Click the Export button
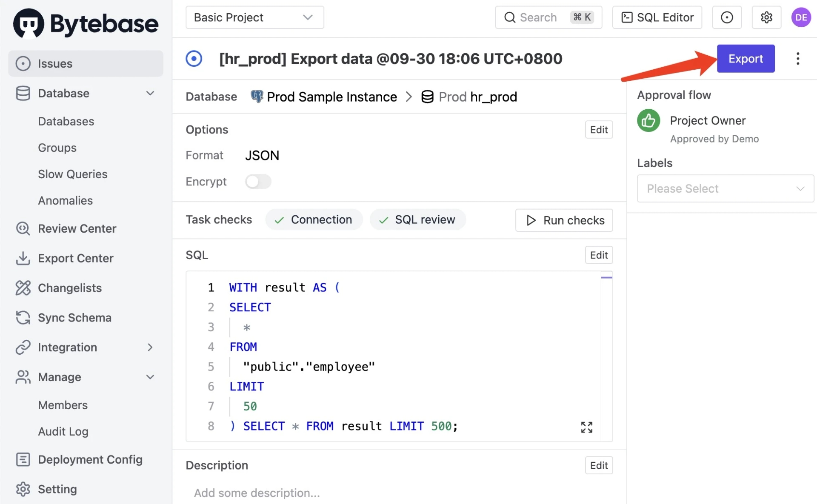 point(746,58)
